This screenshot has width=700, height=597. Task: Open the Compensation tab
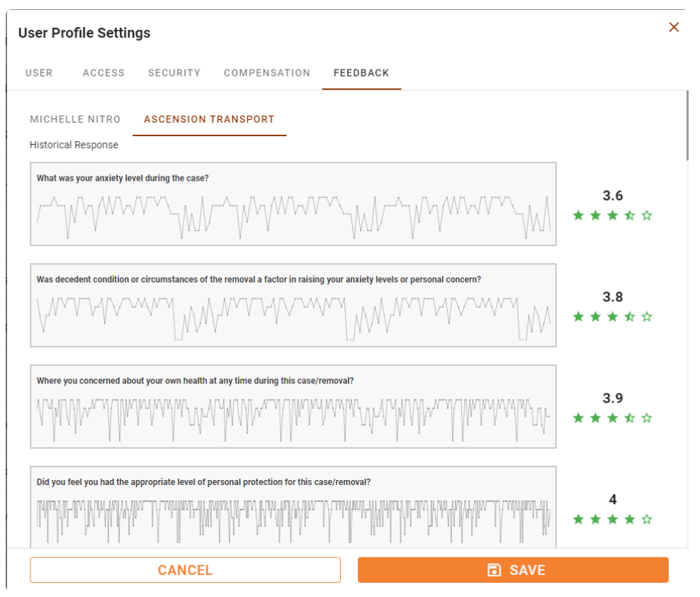(x=267, y=73)
